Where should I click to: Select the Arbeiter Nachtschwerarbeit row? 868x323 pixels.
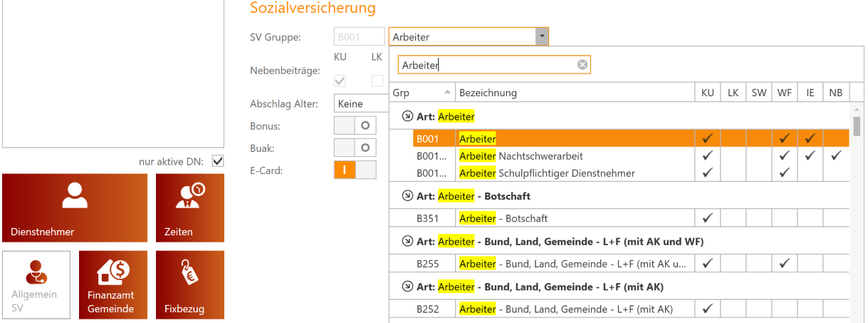click(x=619, y=155)
